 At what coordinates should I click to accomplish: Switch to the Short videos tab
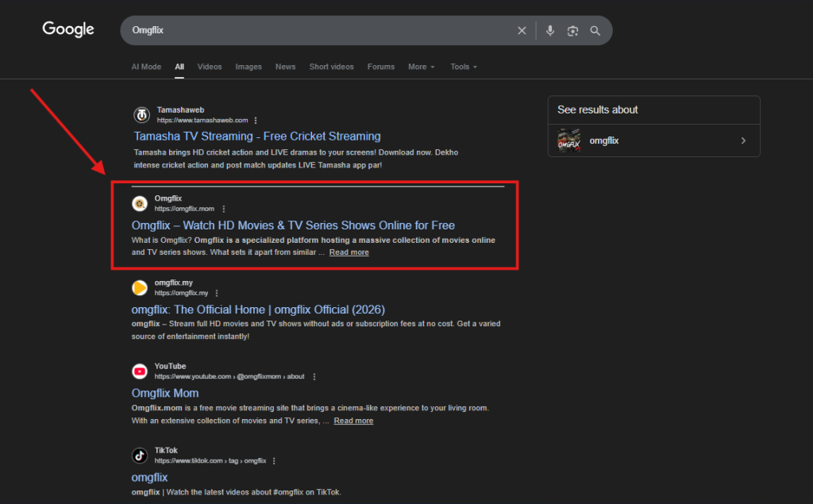pos(331,67)
